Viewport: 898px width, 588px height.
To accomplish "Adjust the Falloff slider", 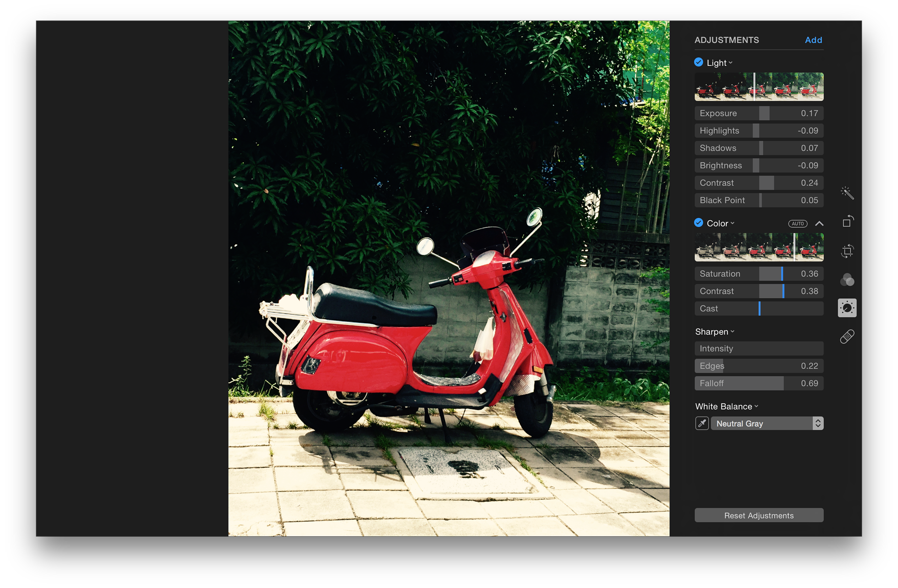I will click(759, 384).
